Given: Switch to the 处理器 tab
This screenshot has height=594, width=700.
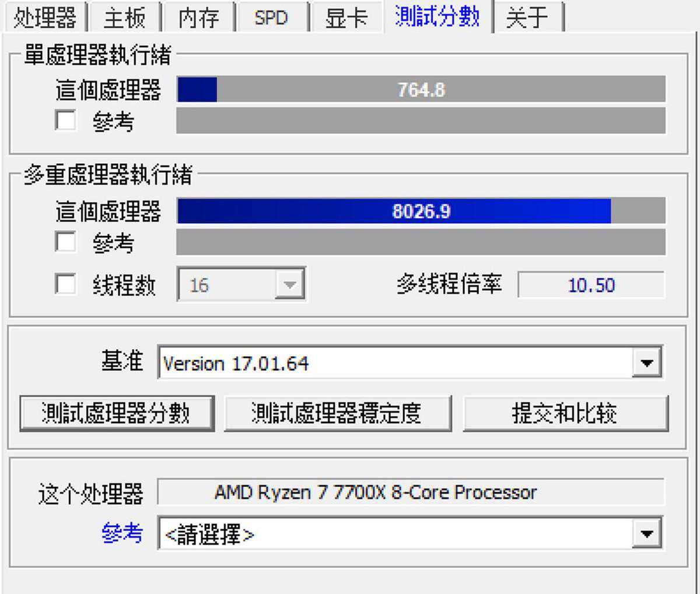Looking at the screenshot, I should click(45, 17).
